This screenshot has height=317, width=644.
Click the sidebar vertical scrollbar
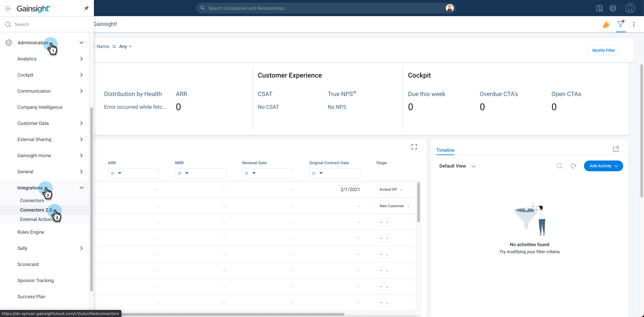click(92, 199)
